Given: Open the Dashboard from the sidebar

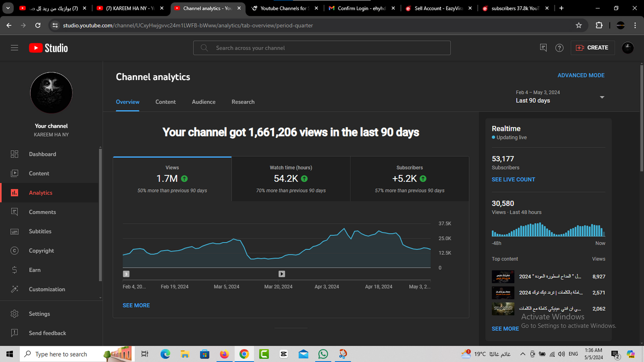Looking at the screenshot, I should (42, 154).
